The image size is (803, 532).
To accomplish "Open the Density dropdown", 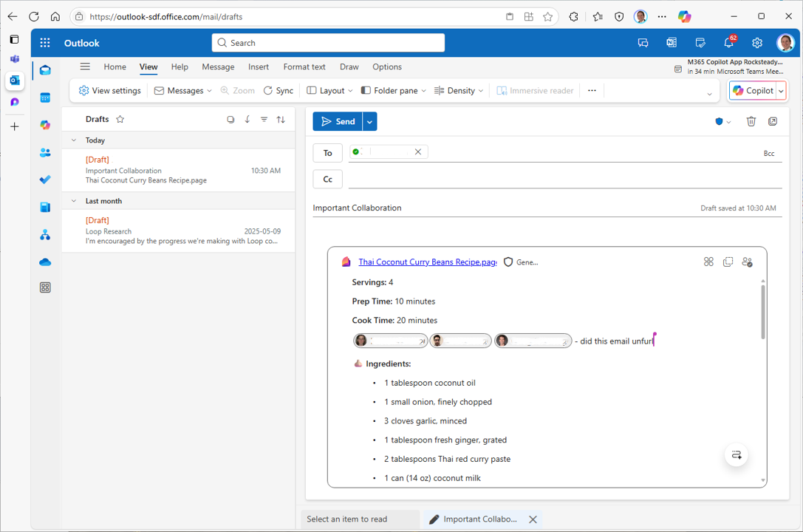I will point(459,90).
